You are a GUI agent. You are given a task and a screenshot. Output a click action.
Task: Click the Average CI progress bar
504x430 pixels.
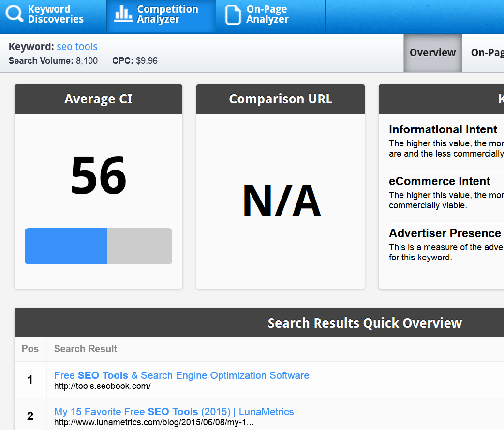click(x=98, y=246)
